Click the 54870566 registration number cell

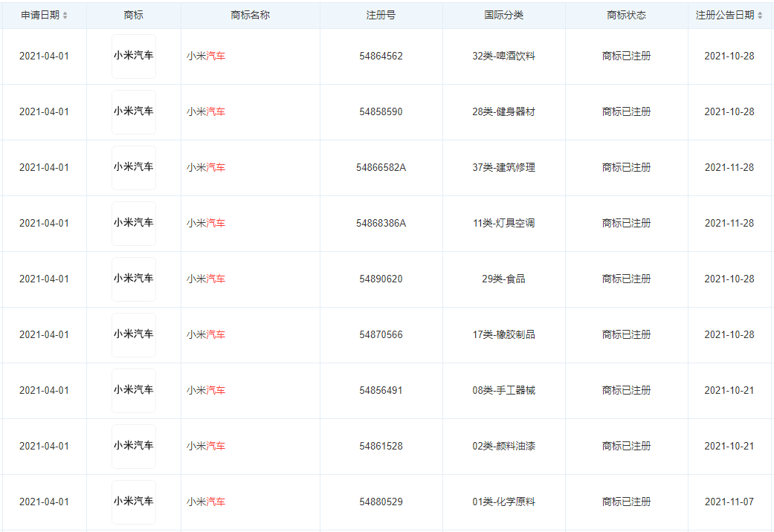381,335
